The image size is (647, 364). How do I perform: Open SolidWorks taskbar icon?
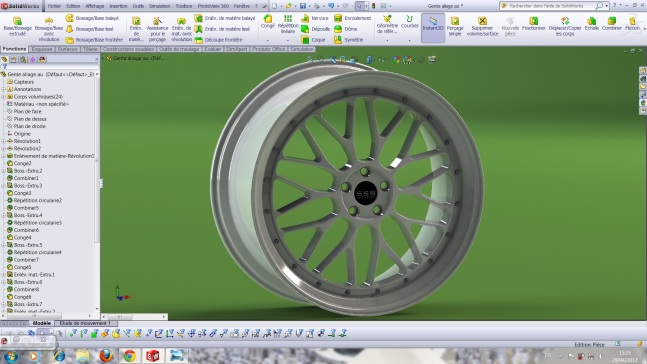coord(153,355)
